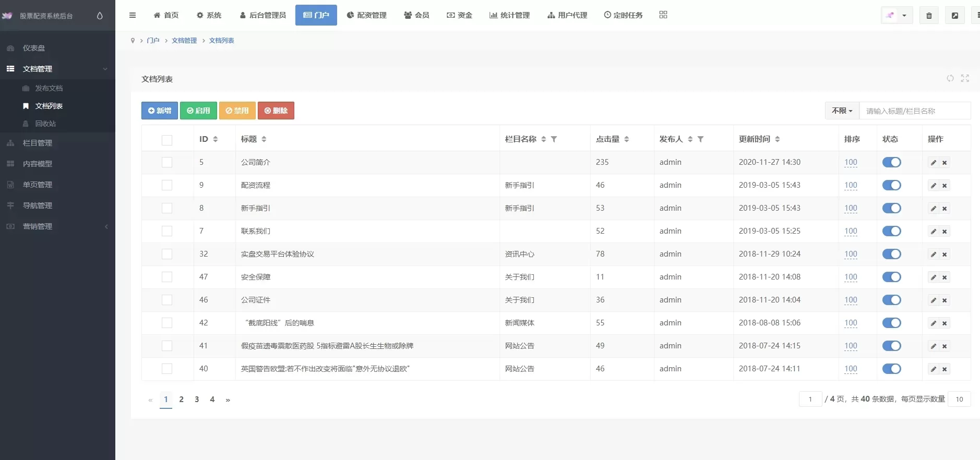Tick the select-all checkbox in header
The width and height of the screenshot is (980, 460).
point(167,140)
